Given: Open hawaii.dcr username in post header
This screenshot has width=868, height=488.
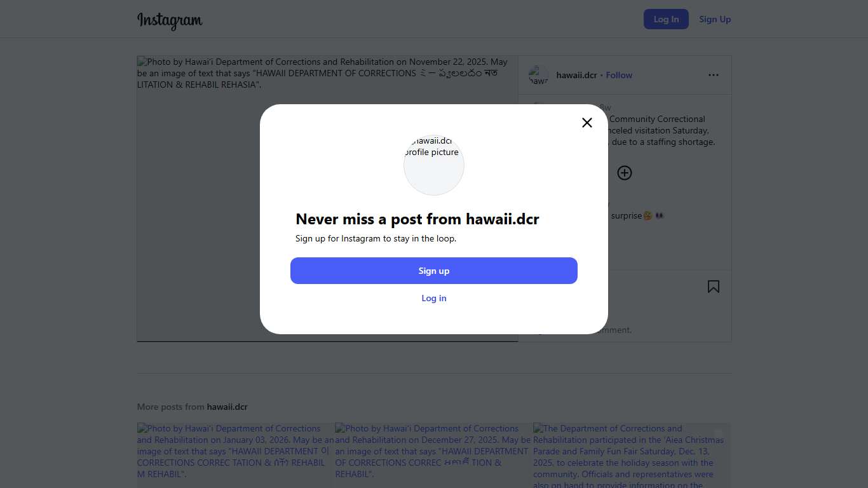Looking at the screenshot, I should 576,75.
